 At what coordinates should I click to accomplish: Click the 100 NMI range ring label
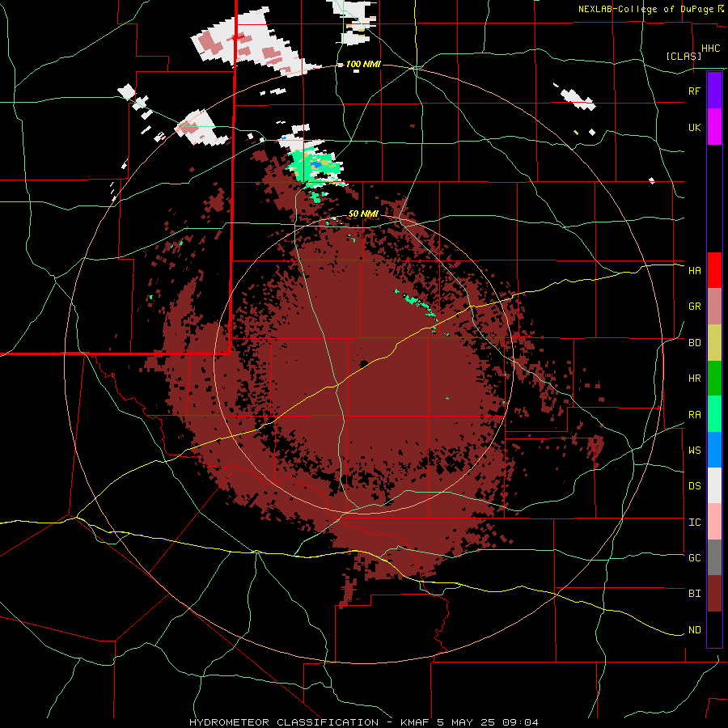click(363, 64)
